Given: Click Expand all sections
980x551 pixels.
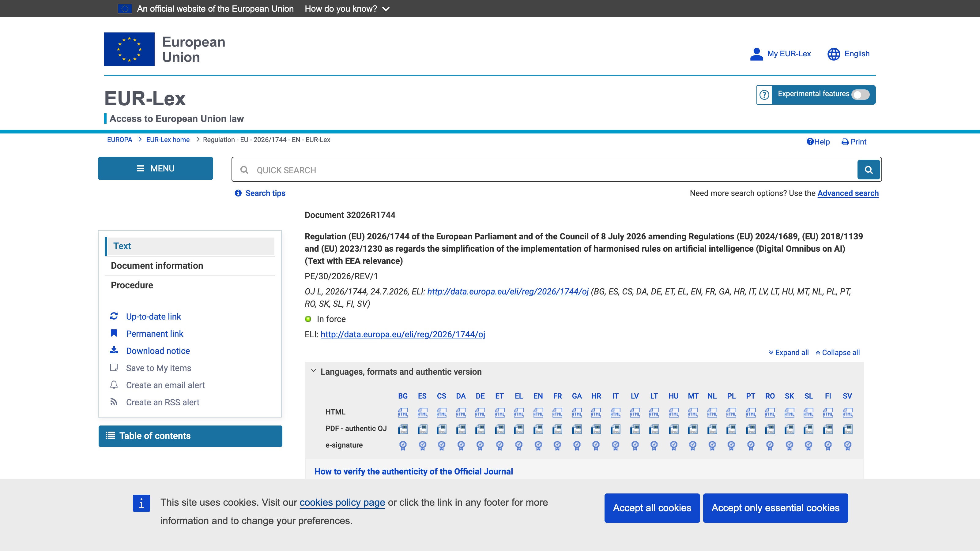Looking at the screenshot, I should pyautogui.click(x=789, y=353).
